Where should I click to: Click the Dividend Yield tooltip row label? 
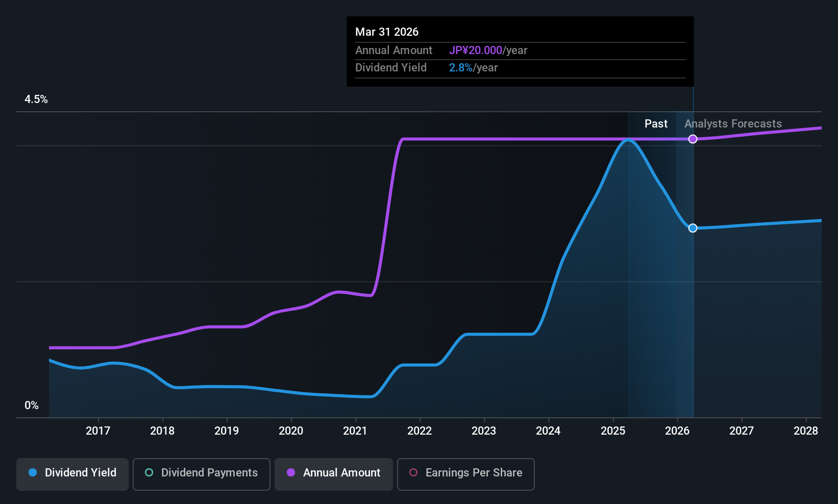coord(391,68)
